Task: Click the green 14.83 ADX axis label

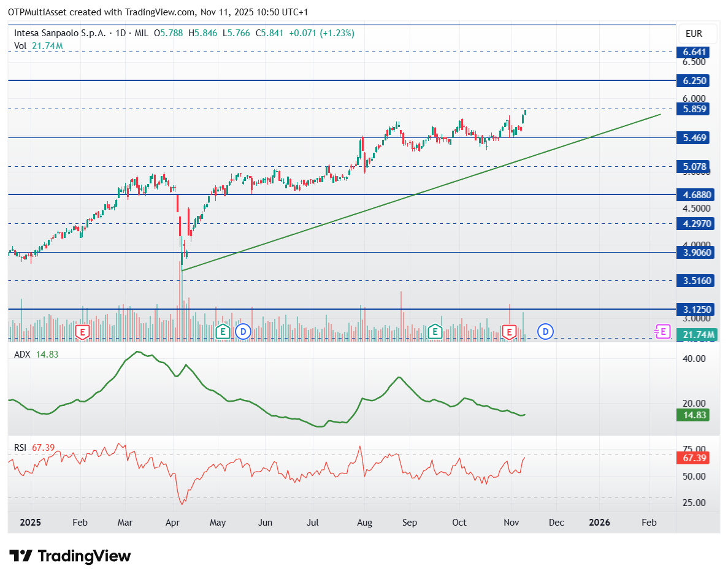Action: point(693,415)
